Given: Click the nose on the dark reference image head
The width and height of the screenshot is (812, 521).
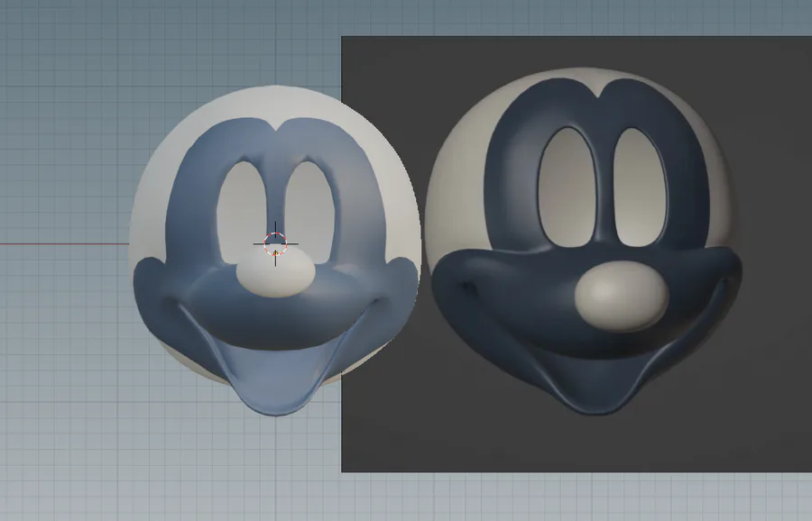Looking at the screenshot, I should pos(622,296).
